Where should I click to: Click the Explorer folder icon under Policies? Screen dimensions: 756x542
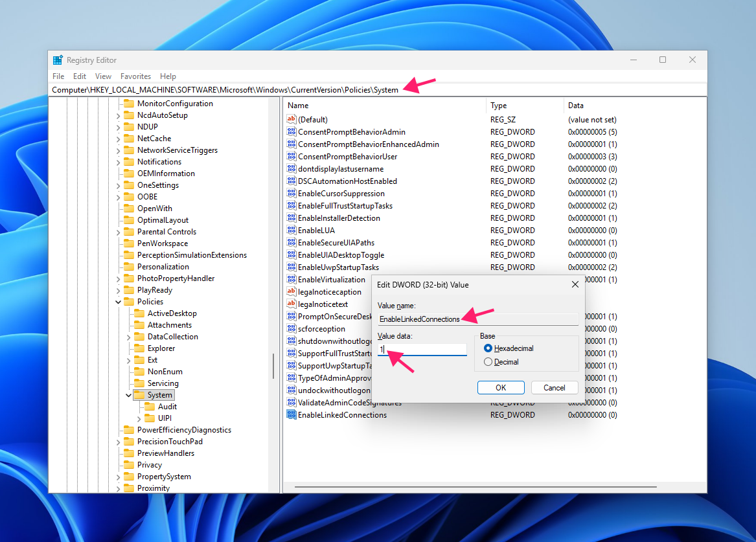pos(139,348)
